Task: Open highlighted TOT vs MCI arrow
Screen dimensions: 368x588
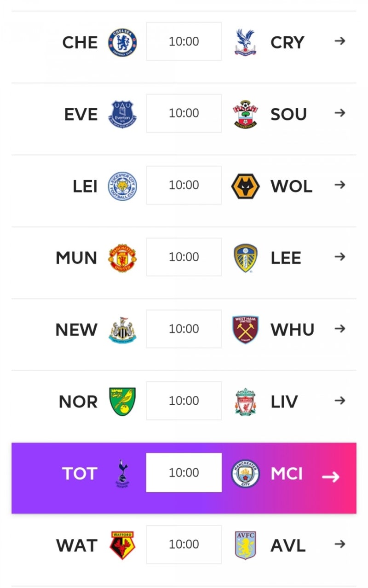Action: (331, 477)
